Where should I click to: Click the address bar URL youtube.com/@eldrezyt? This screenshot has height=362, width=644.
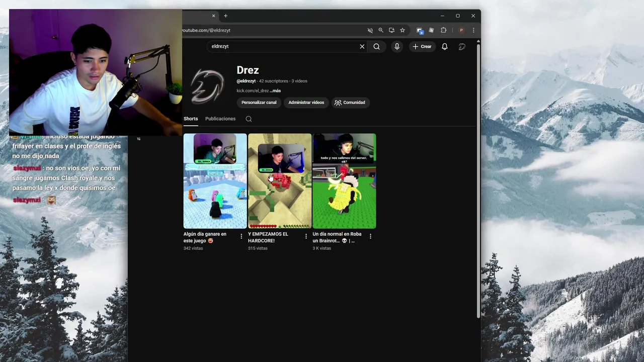point(206,30)
